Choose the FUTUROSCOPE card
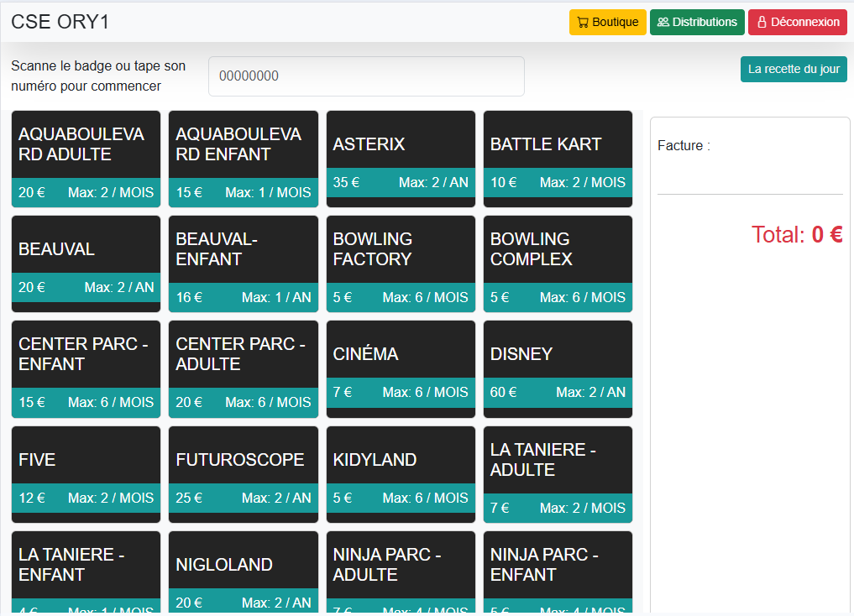The image size is (854, 616). pos(244,474)
